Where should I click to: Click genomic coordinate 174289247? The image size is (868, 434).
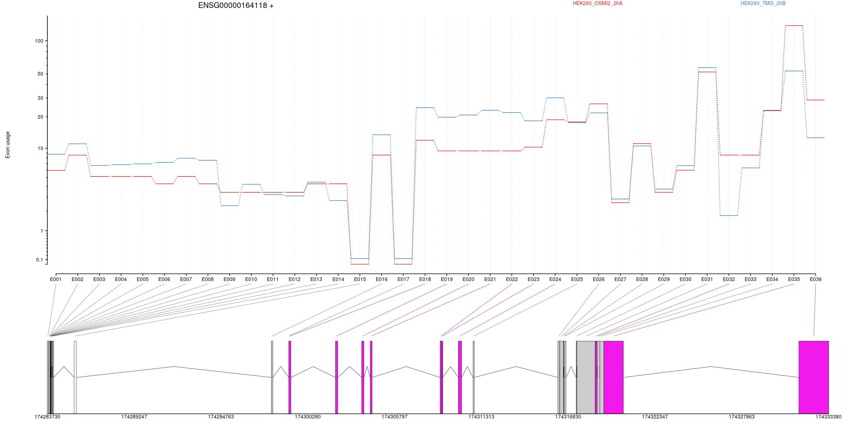click(x=134, y=417)
